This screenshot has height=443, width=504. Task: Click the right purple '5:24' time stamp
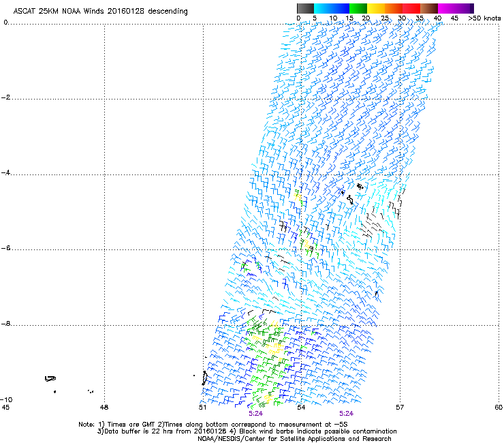click(346, 414)
